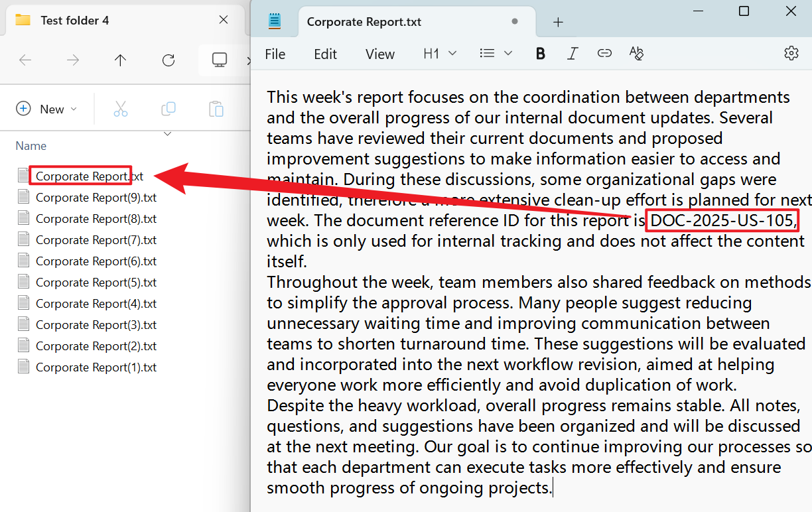The height and width of the screenshot is (512, 812).
Task: Click the Copy icon in Explorer toolbar
Action: tap(169, 109)
